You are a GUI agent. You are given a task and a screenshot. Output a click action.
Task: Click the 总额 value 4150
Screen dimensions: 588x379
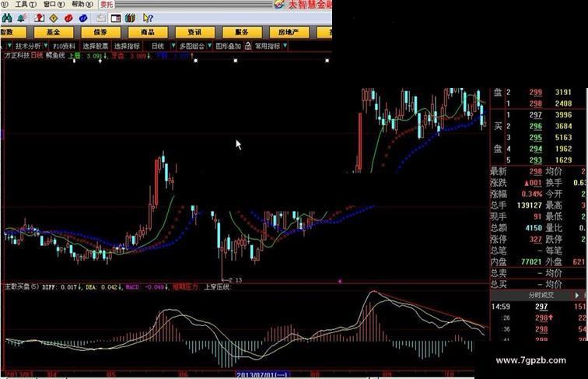point(534,228)
